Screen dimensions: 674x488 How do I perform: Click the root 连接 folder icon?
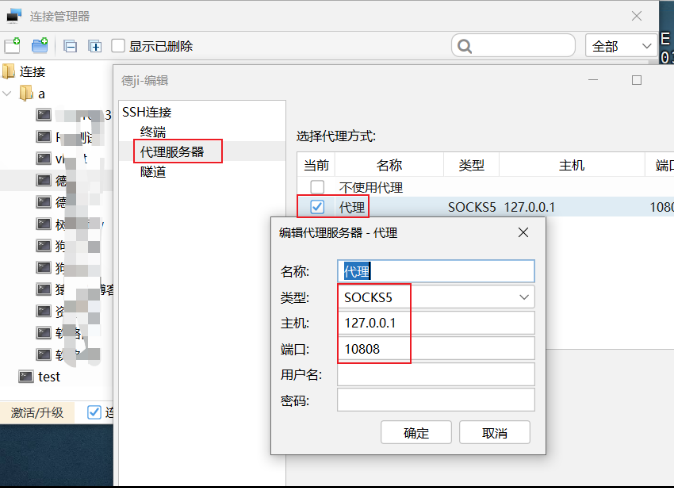click(9, 72)
